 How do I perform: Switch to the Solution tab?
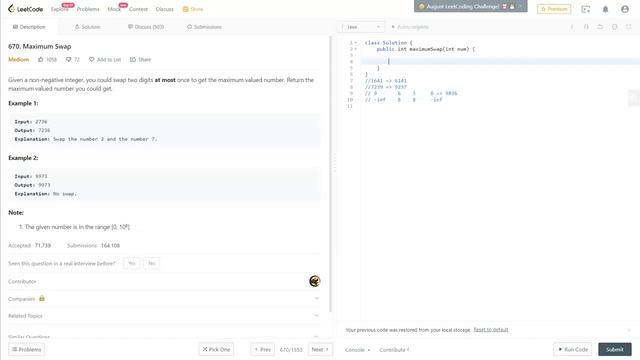point(87,27)
